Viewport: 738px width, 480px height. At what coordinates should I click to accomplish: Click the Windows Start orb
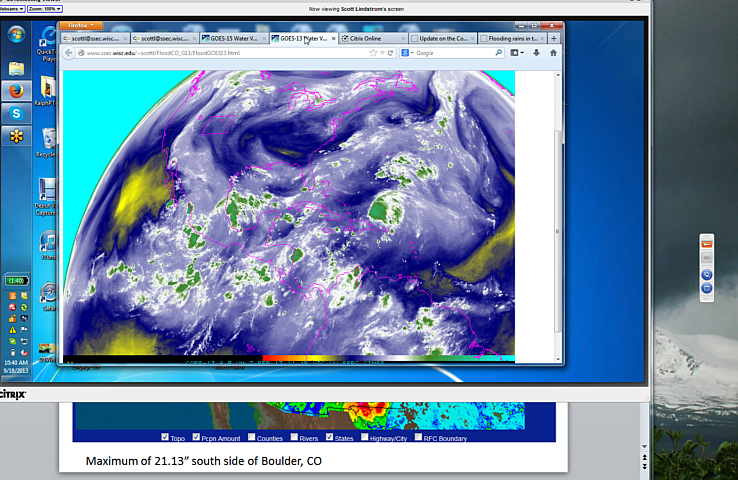coord(16,34)
